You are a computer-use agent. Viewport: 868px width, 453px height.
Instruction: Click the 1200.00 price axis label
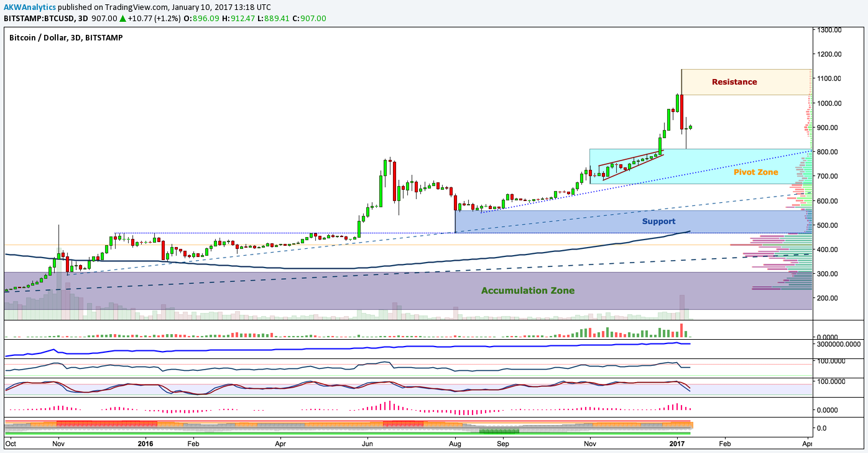pos(829,54)
